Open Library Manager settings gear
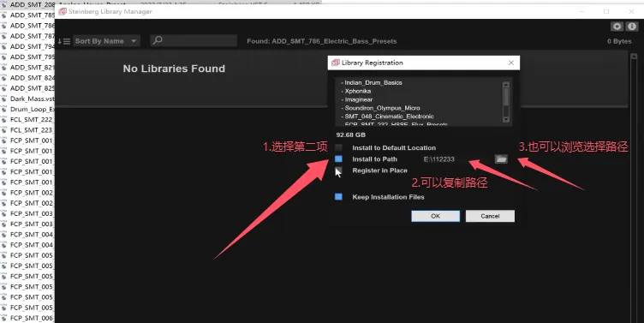The width and height of the screenshot is (644, 323). point(617,27)
